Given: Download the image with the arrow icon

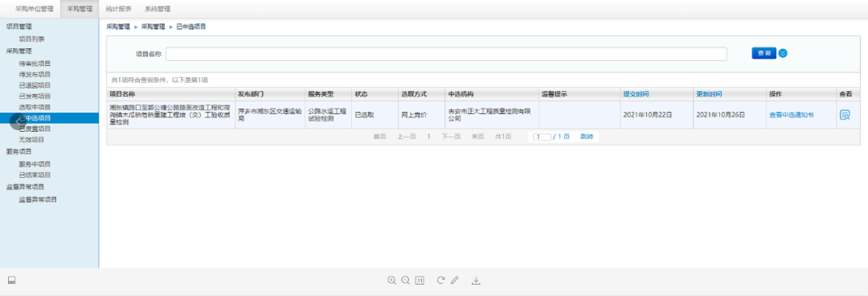Looking at the screenshot, I should (476, 281).
